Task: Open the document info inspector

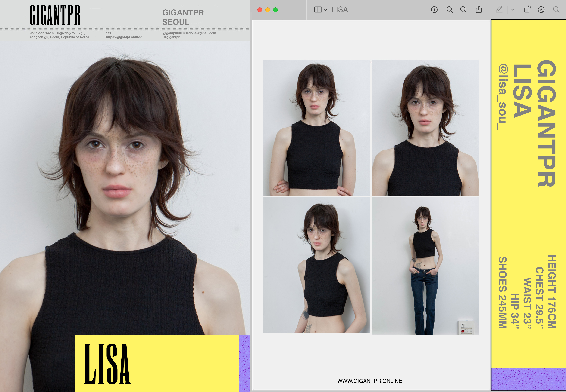Action: point(434,10)
